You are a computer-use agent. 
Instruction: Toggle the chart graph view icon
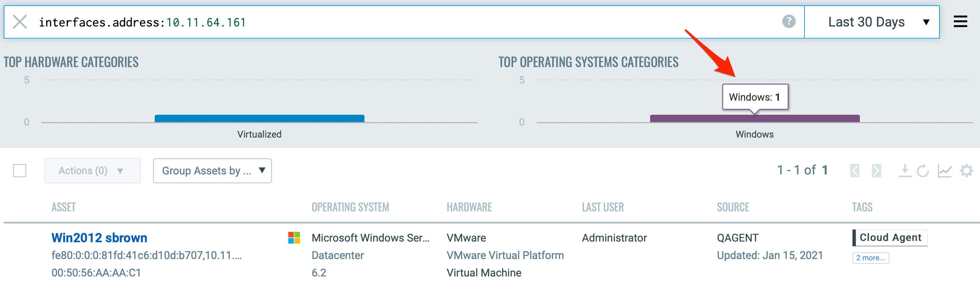point(945,171)
